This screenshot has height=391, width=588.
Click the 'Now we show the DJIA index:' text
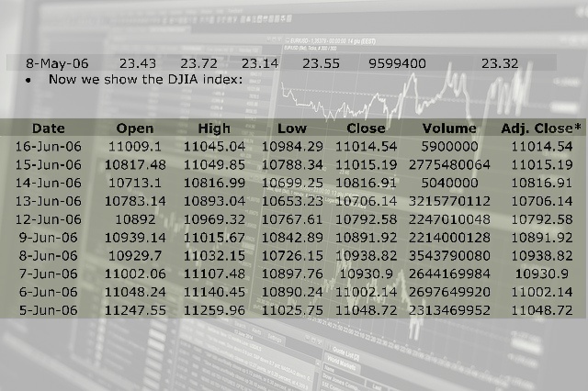(x=145, y=80)
